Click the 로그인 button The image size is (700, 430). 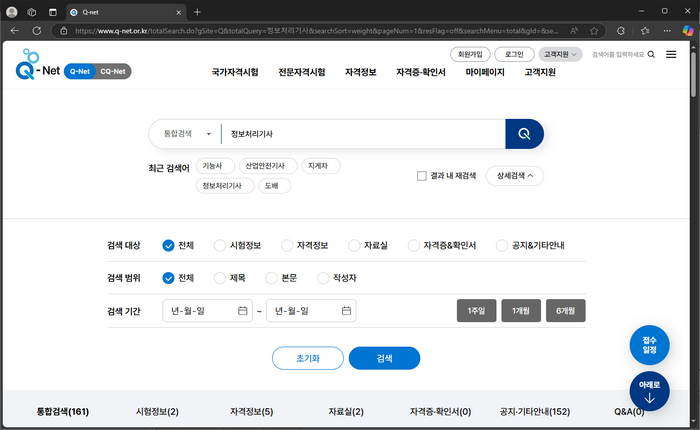pyautogui.click(x=514, y=54)
